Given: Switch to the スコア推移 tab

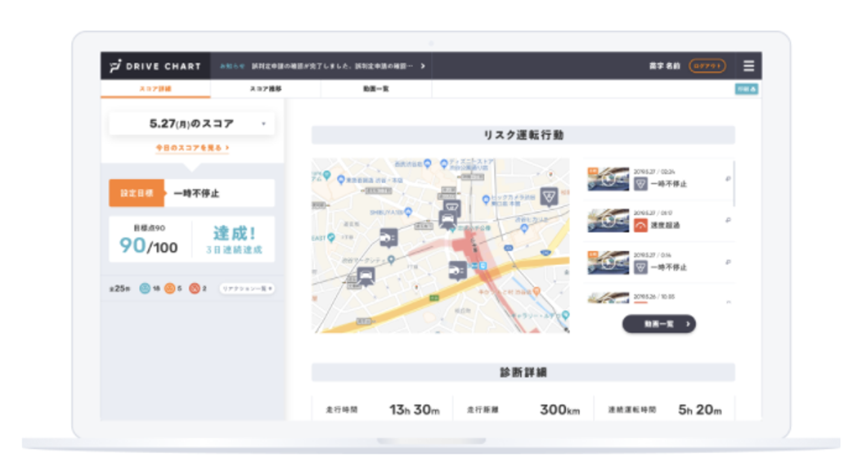Looking at the screenshot, I should click(266, 89).
